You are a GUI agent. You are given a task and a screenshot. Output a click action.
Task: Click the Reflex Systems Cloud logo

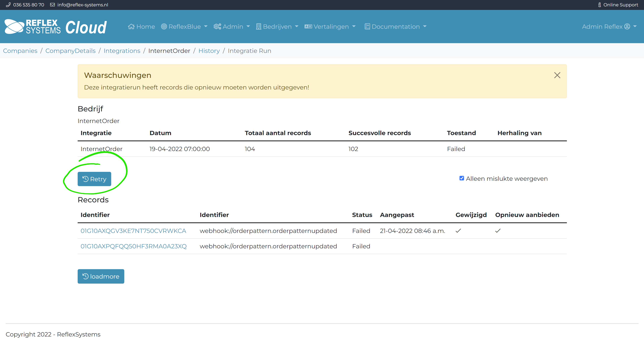pyautogui.click(x=56, y=27)
